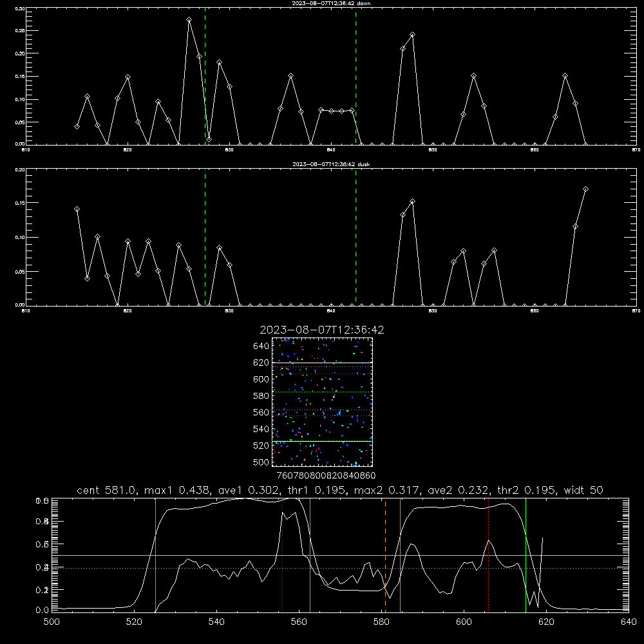
Task: Click the green vertical line near 584 in bottom plot
Action: [400, 555]
